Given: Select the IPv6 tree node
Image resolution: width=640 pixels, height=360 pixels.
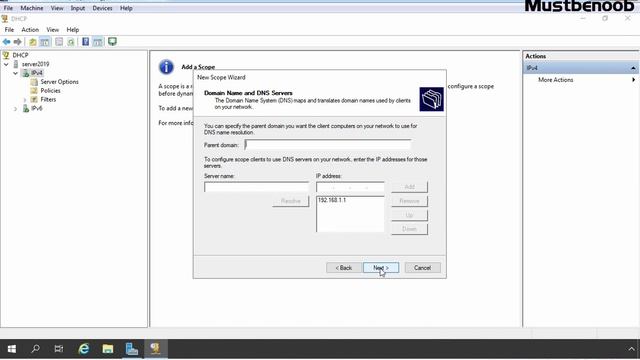Looking at the screenshot, I should 36,109.
